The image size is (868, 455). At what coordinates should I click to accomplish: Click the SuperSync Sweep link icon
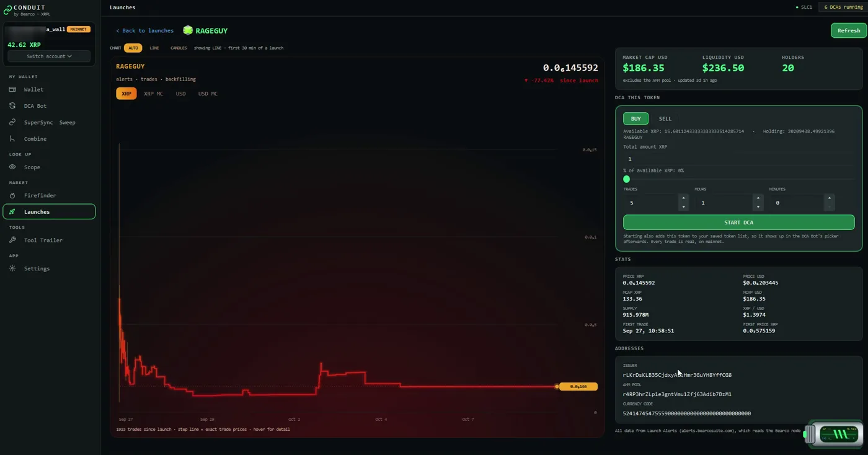[x=12, y=122]
